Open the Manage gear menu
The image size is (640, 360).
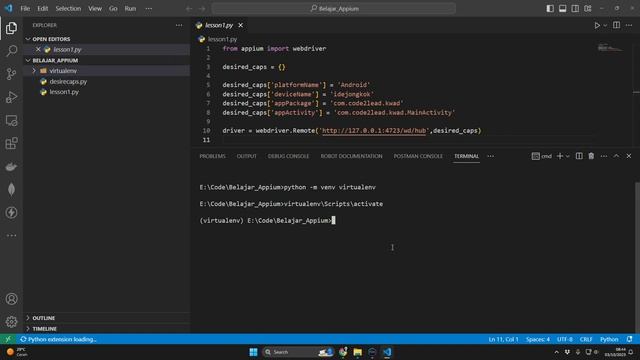(11, 322)
